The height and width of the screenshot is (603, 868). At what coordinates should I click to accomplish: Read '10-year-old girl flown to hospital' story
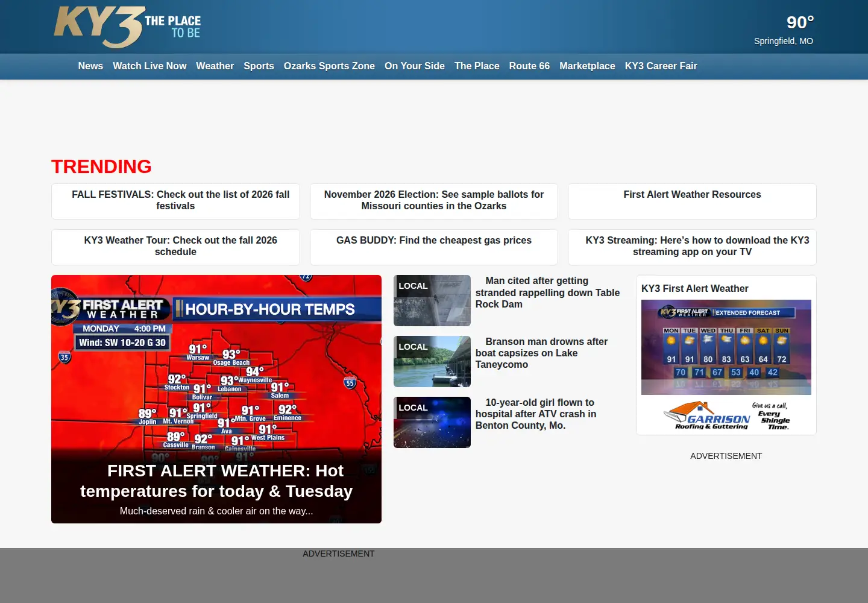pyautogui.click(x=536, y=414)
